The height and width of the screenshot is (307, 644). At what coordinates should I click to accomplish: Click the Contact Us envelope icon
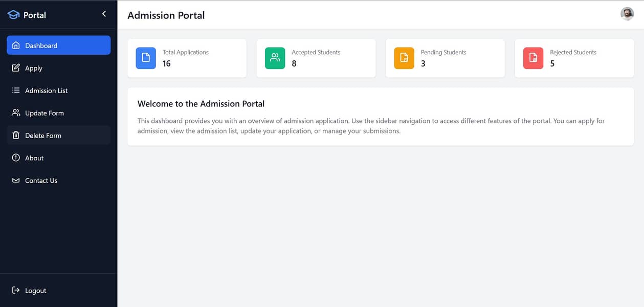[x=16, y=180]
